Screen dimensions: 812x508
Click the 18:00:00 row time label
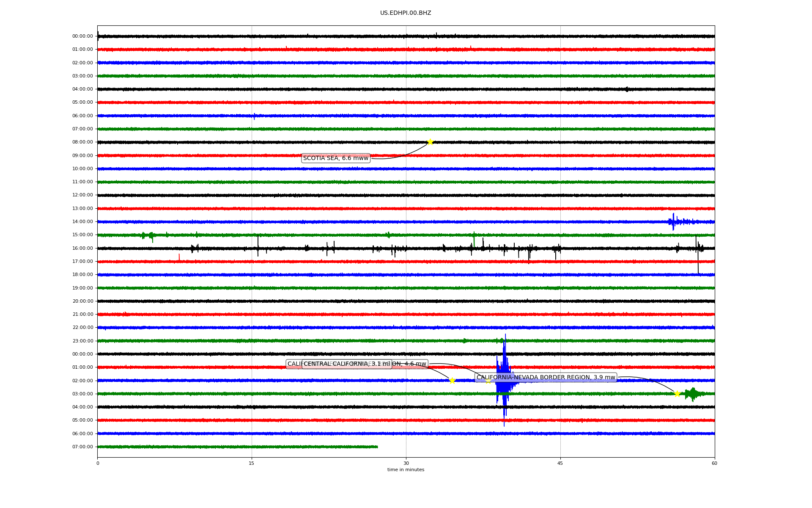tap(82, 275)
